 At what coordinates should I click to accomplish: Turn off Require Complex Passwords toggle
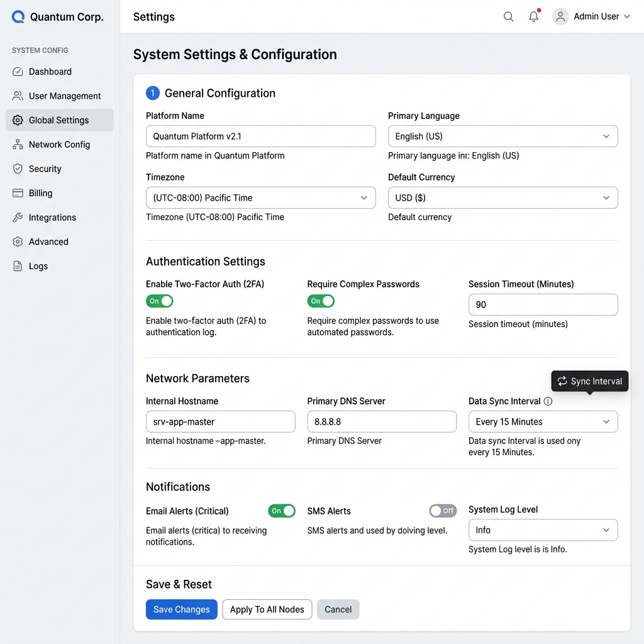(x=321, y=301)
